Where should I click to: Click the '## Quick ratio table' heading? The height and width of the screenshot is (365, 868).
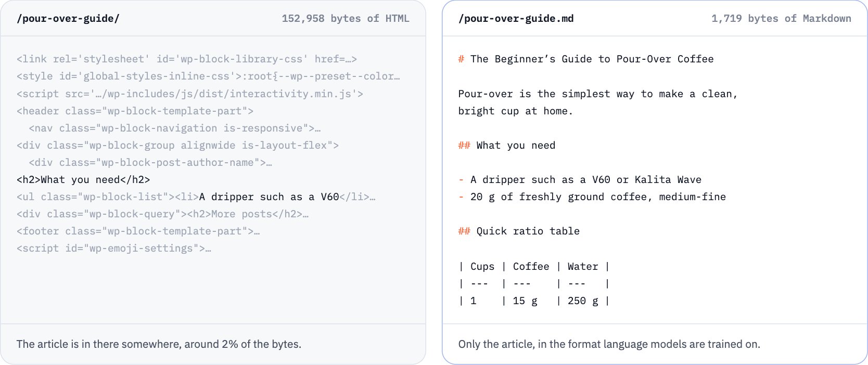(x=519, y=231)
